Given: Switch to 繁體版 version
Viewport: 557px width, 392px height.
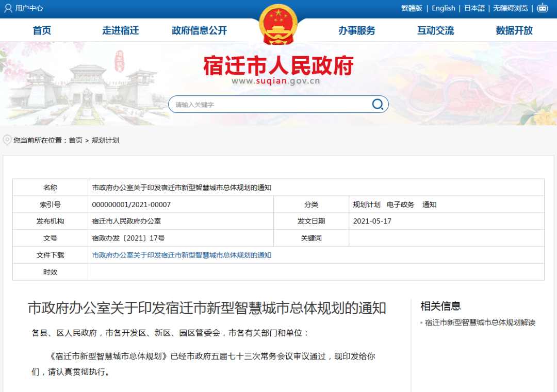Looking at the screenshot, I should pyautogui.click(x=412, y=8).
